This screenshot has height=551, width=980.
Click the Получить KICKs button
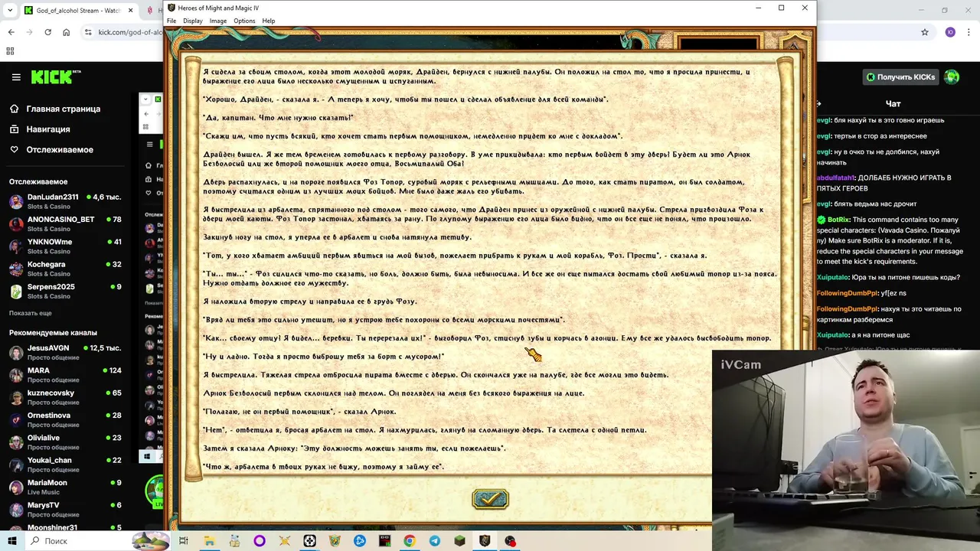pos(900,77)
